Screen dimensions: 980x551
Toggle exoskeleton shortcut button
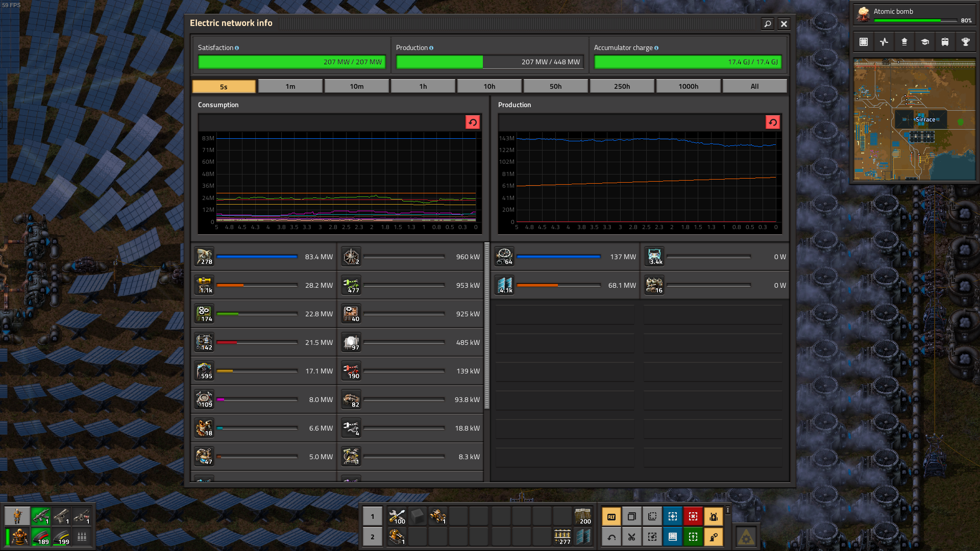(x=713, y=537)
